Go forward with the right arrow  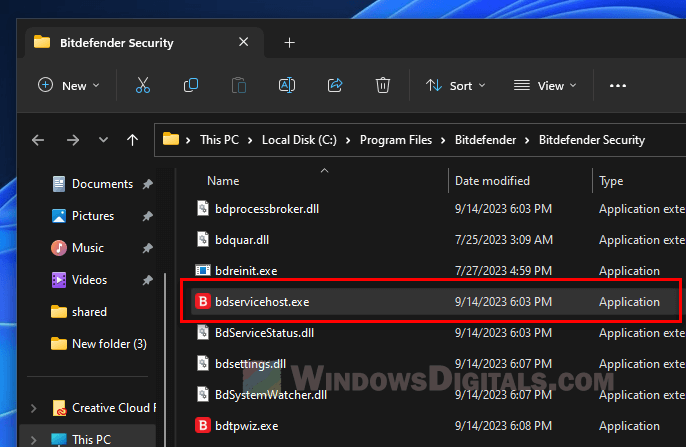73,140
